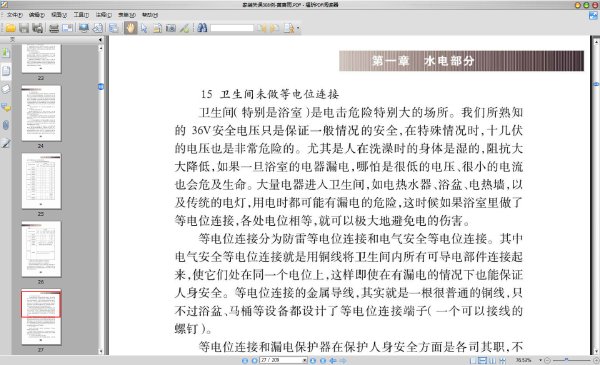The image size is (600, 365).
Task: Toggle the navigation panel toolbar icon
Action: click(114, 28)
